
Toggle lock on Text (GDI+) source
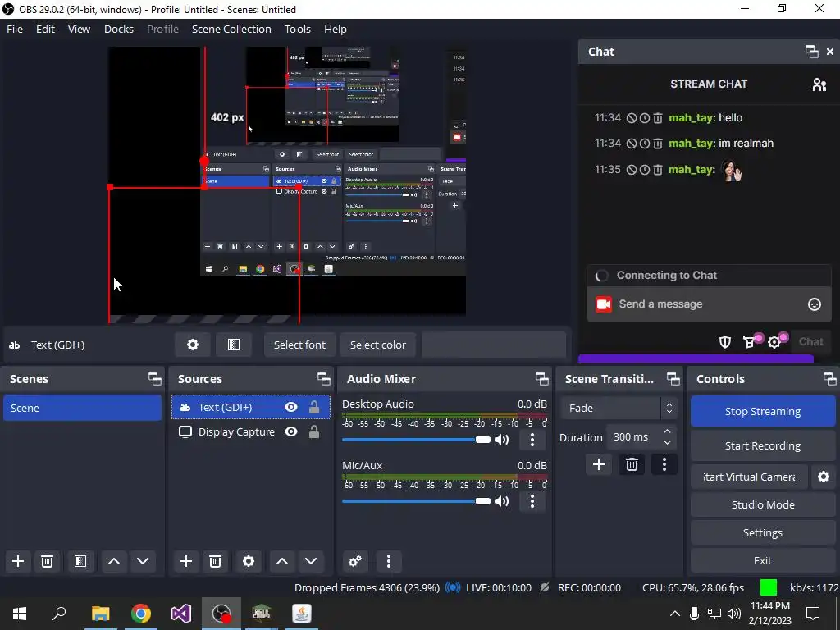click(314, 407)
